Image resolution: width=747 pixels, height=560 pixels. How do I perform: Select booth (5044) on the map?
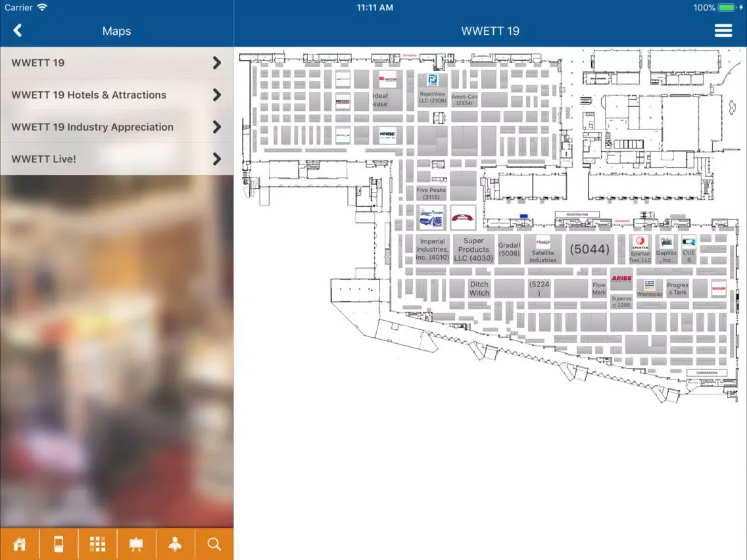(x=589, y=249)
